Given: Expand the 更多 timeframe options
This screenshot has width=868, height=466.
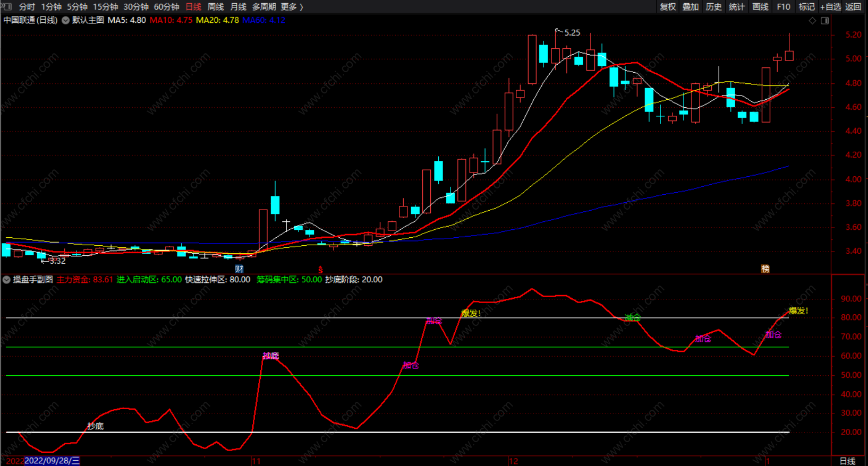Looking at the screenshot, I should coord(291,7).
